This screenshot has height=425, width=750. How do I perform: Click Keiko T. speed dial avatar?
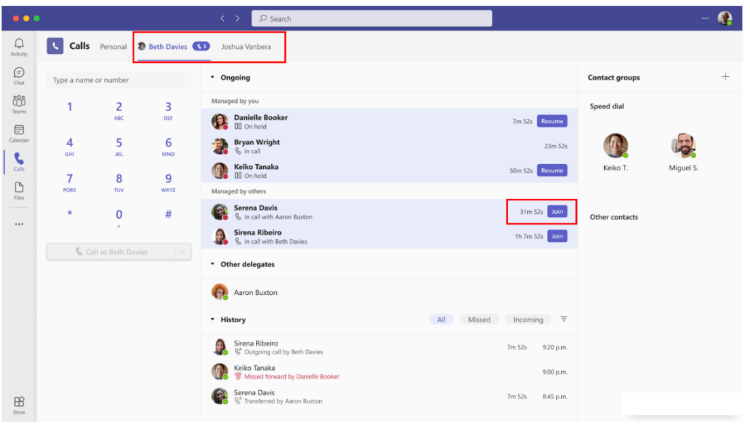point(615,145)
